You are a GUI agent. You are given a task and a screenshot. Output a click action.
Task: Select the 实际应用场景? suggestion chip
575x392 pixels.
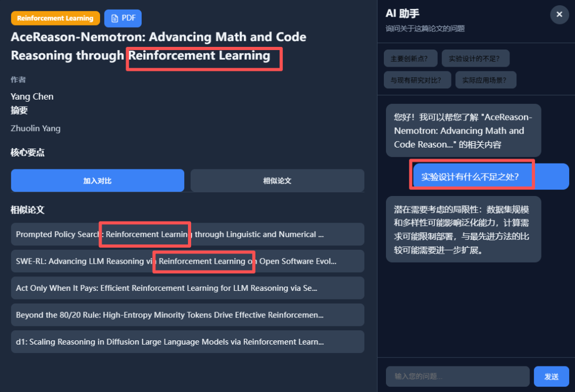coord(486,80)
